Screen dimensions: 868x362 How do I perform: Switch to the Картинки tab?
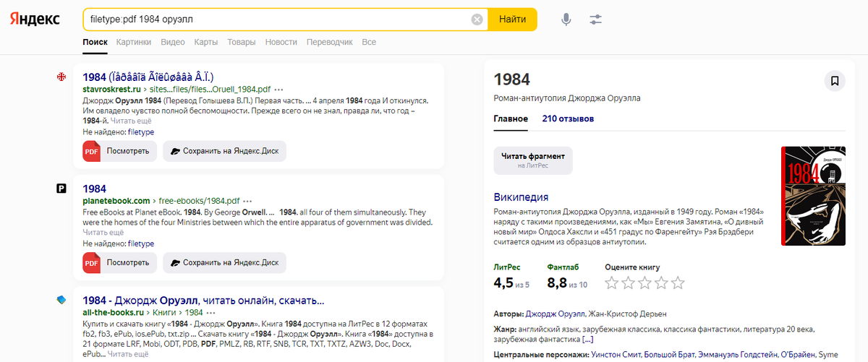click(134, 43)
